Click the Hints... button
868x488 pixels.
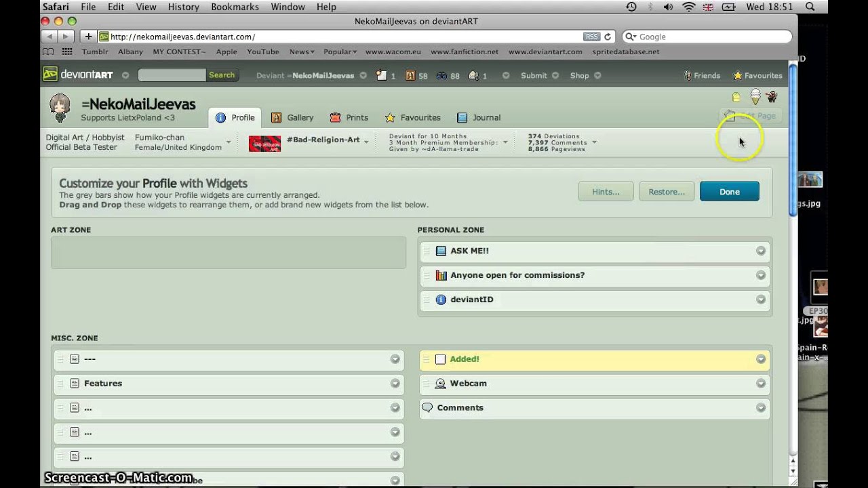coord(606,192)
